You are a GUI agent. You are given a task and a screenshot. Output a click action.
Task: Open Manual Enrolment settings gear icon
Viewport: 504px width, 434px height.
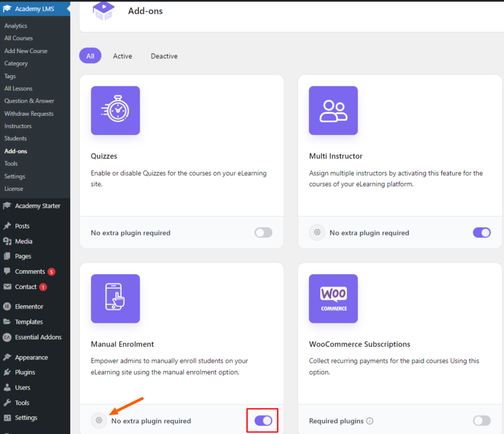click(x=99, y=420)
